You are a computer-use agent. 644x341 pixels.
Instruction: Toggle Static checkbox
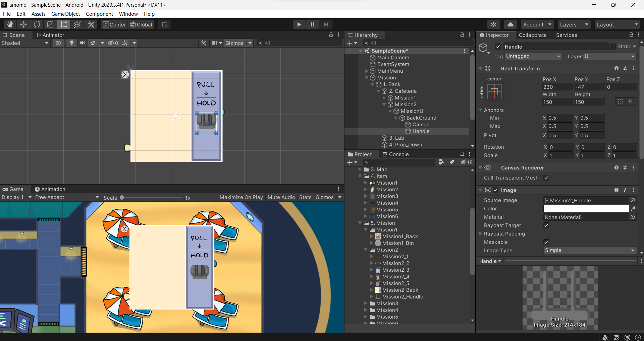point(613,47)
